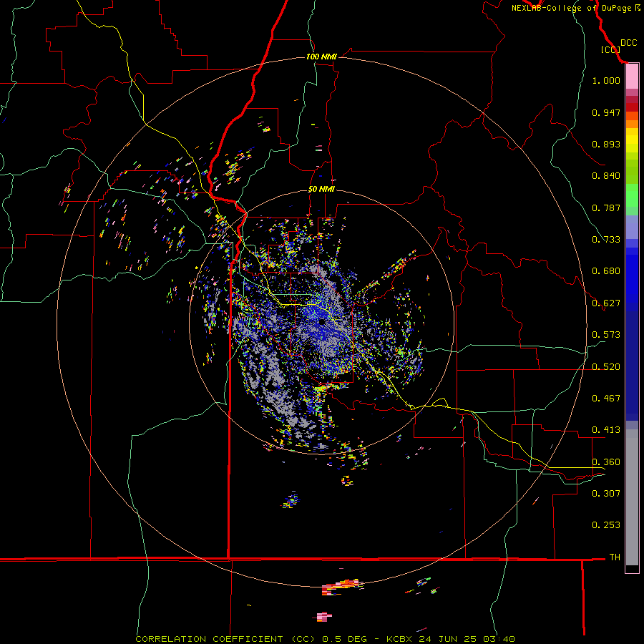The width and height of the screenshot is (644, 644).
Task: Click the TH threshold label
Action: click(x=615, y=557)
